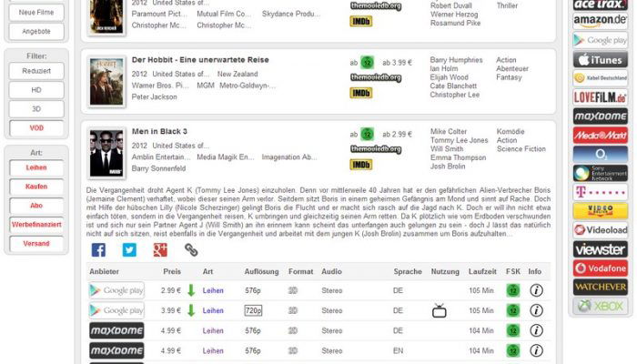Open Der Hobbit - Eine unerwartete Reise title
This screenshot has height=364, width=637.
200,60
